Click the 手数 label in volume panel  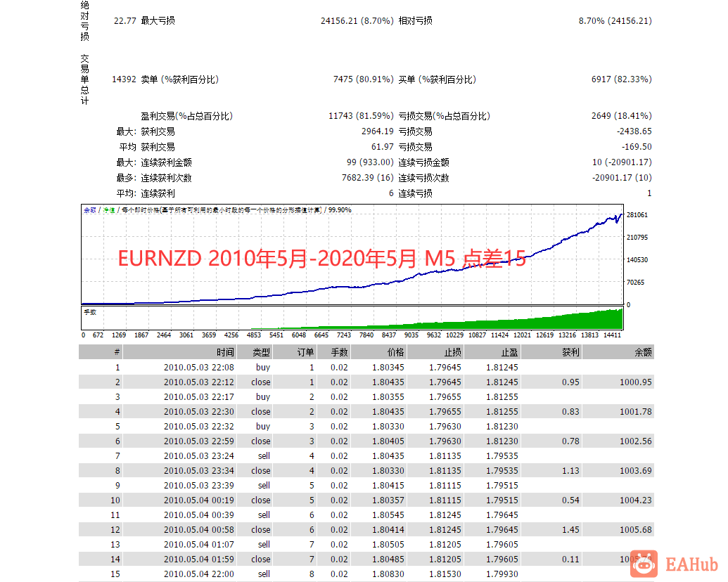click(89, 312)
